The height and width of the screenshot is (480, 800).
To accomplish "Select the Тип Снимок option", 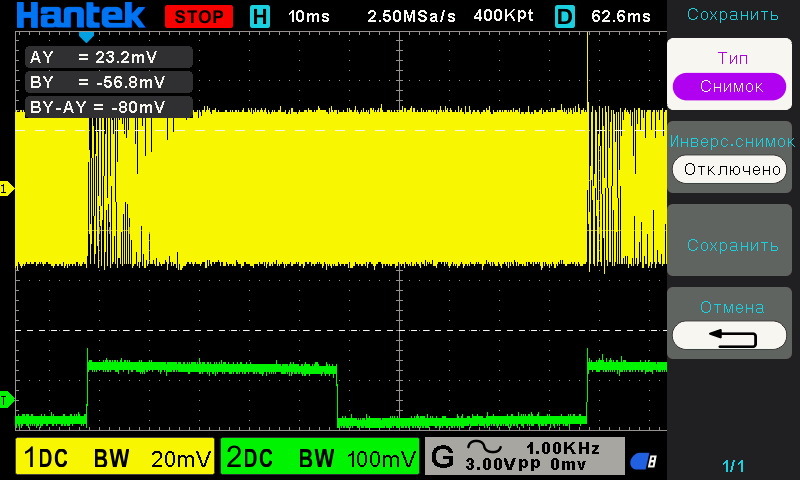I will pyautogui.click(x=730, y=74).
